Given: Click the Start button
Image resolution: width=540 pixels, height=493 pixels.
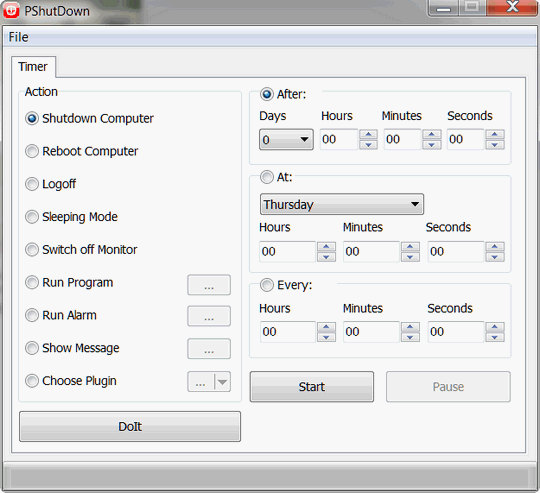Looking at the screenshot, I should pyautogui.click(x=312, y=387).
